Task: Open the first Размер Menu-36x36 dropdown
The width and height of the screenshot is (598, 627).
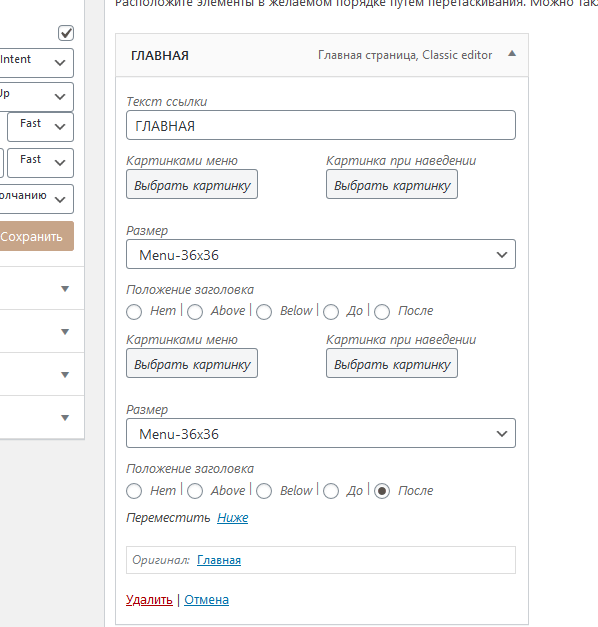Action: (321, 254)
